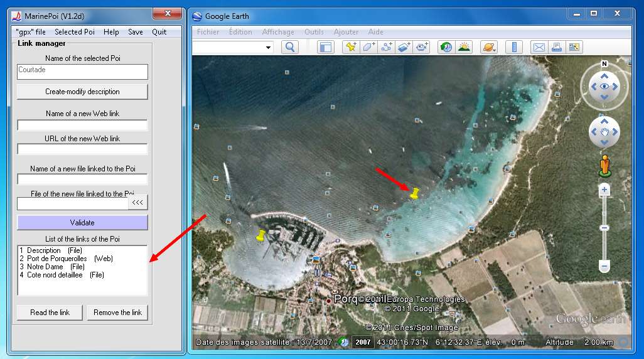Click Quit in the MarinePoi menu bar
This screenshot has height=359, width=644.
coord(159,32)
